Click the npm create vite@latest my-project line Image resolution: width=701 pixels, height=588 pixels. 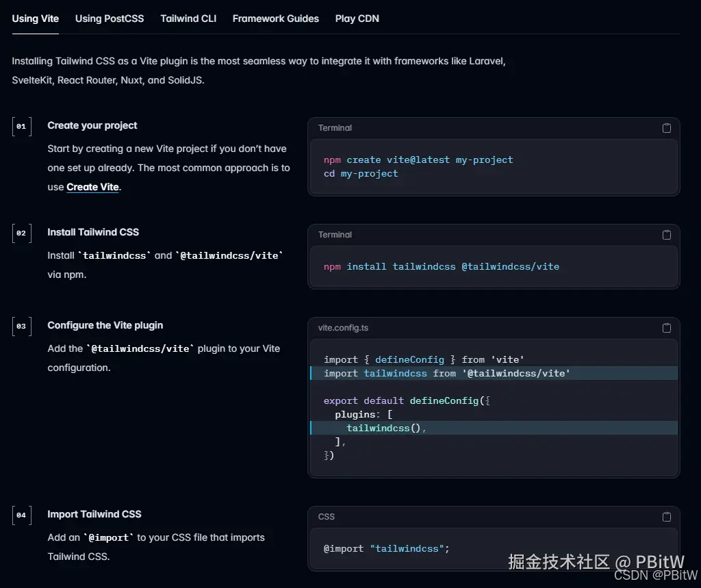pos(418,159)
